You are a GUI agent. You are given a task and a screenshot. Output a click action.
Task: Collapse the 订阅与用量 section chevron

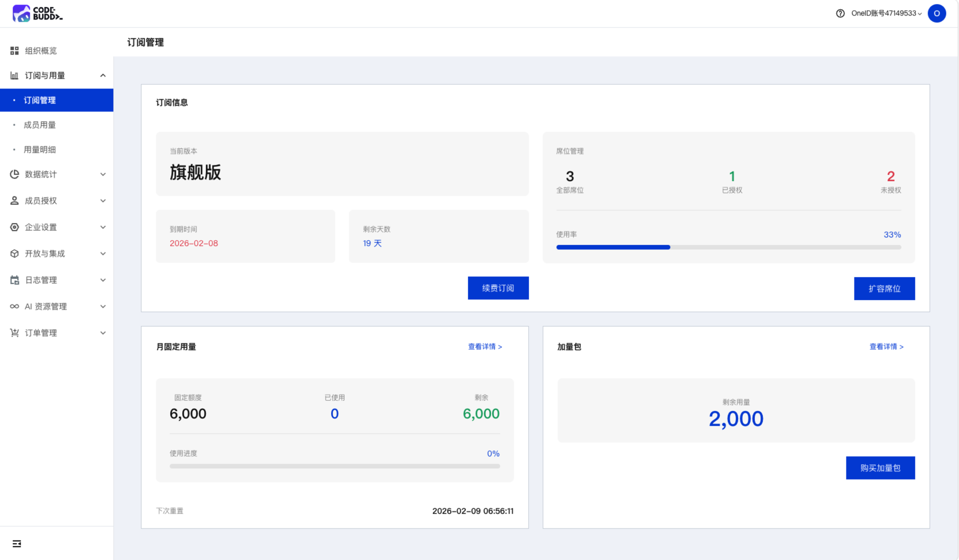click(103, 75)
